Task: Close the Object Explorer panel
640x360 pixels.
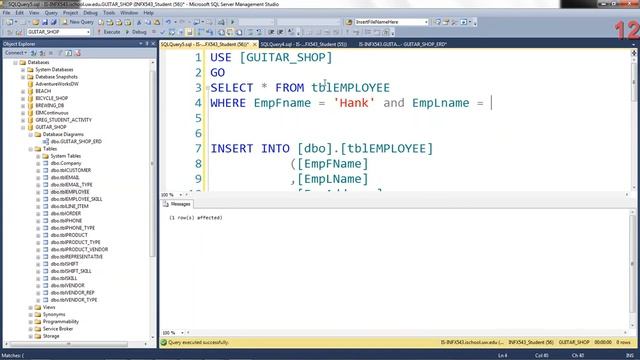Action: click(153, 44)
